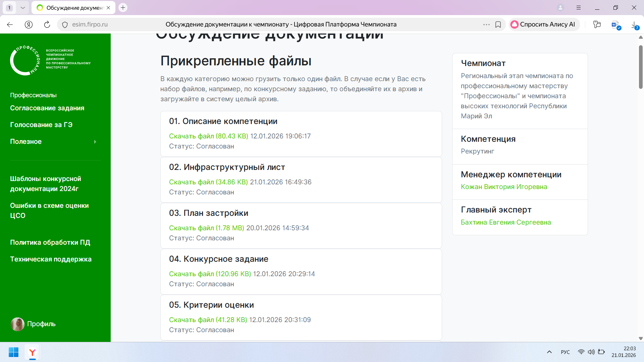The image size is (644, 362).
Task: Click the Word document extension icon
Action: click(x=615, y=25)
